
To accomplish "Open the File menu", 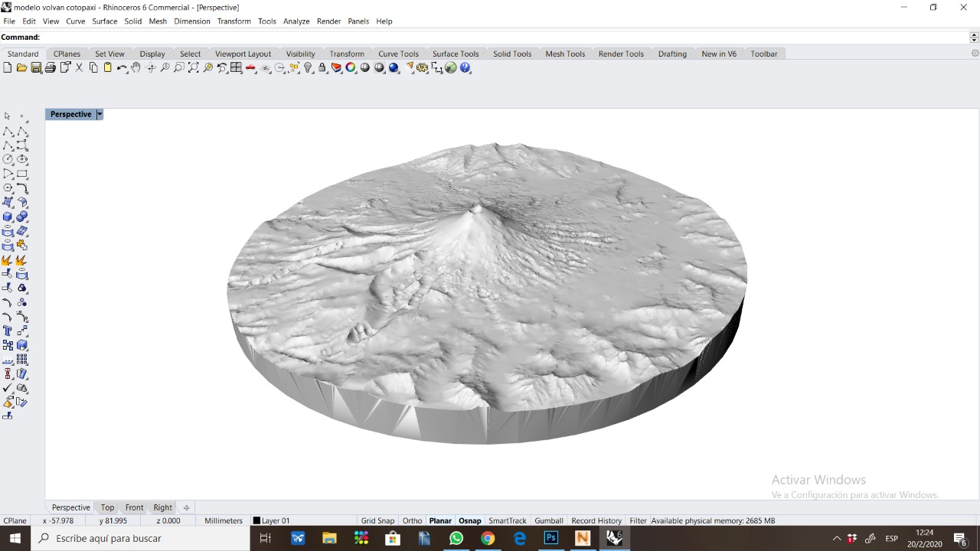I will click(x=9, y=21).
